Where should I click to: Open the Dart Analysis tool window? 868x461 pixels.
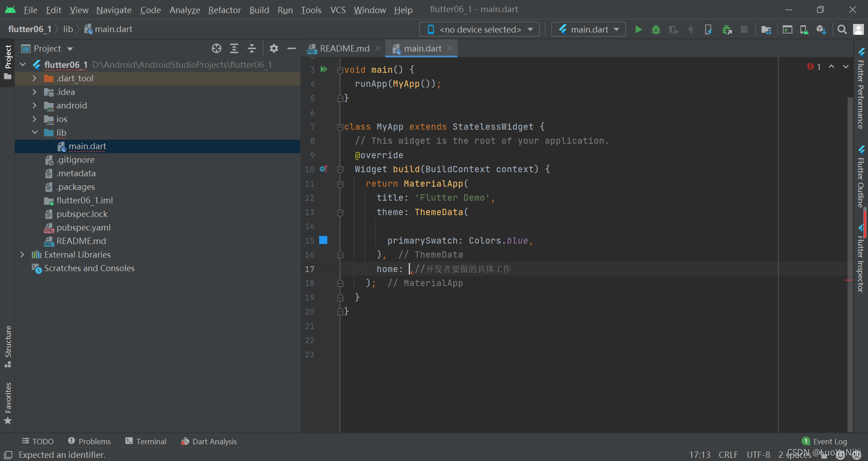click(209, 441)
